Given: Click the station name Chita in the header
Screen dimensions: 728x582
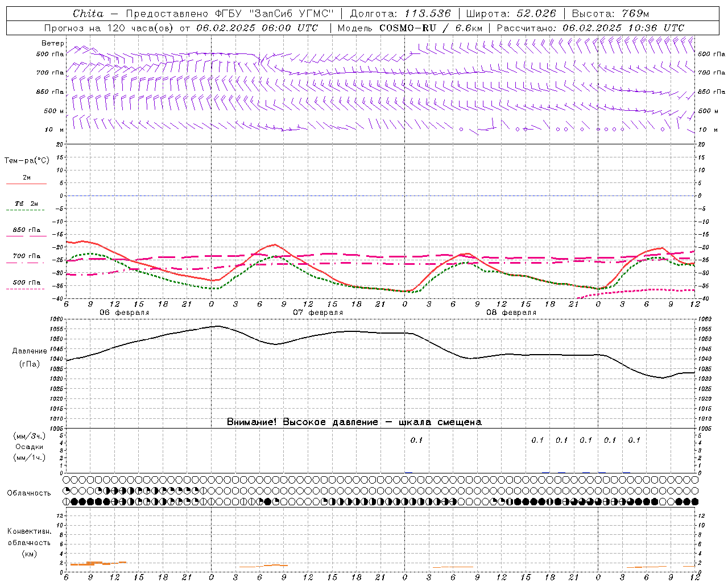Looking at the screenshot, I should tap(88, 14).
